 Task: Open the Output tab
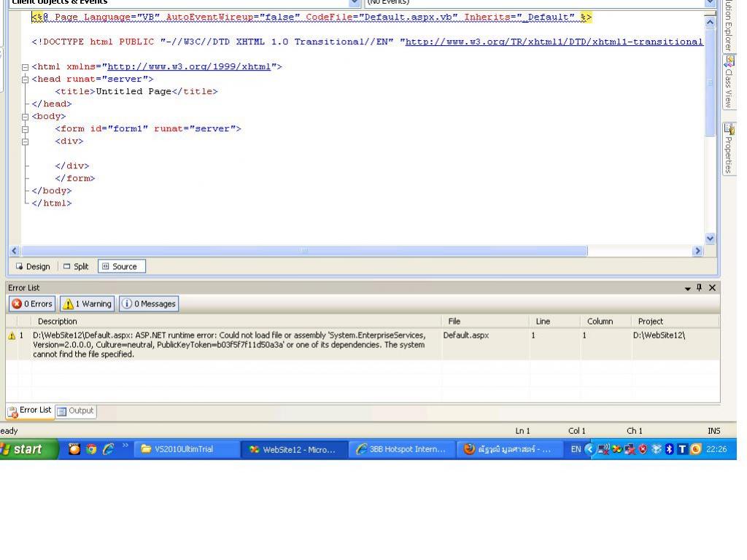tap(76, 411)
